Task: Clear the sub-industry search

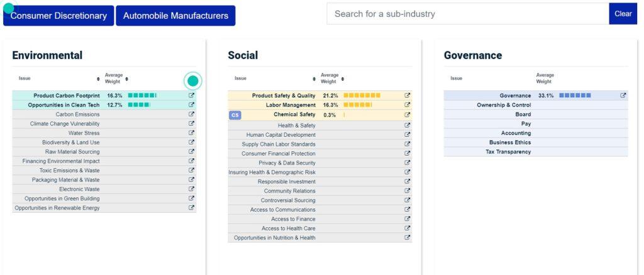Action: [623, 14]
